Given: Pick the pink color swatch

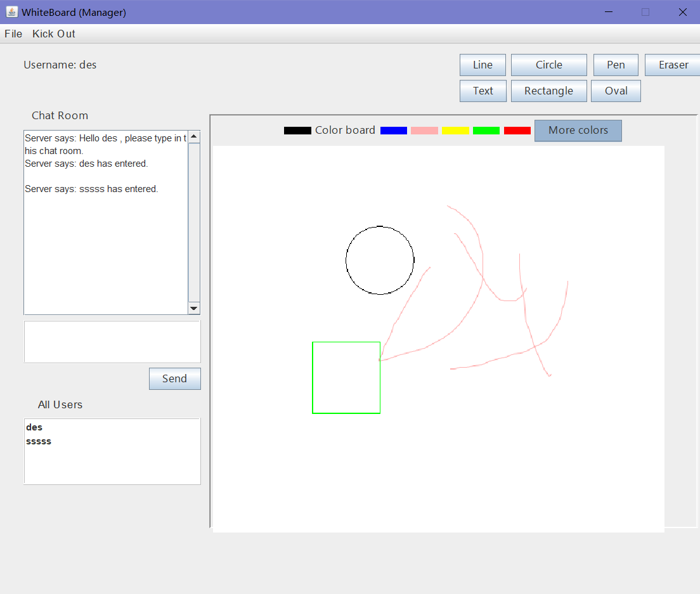Looking at the screenshot, I should tap(425, 131).
